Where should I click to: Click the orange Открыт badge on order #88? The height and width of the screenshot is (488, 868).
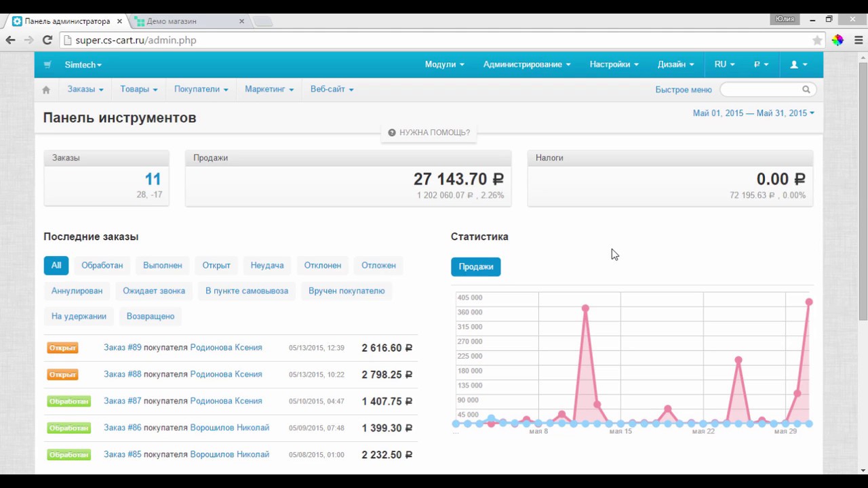tap(62, 374)
